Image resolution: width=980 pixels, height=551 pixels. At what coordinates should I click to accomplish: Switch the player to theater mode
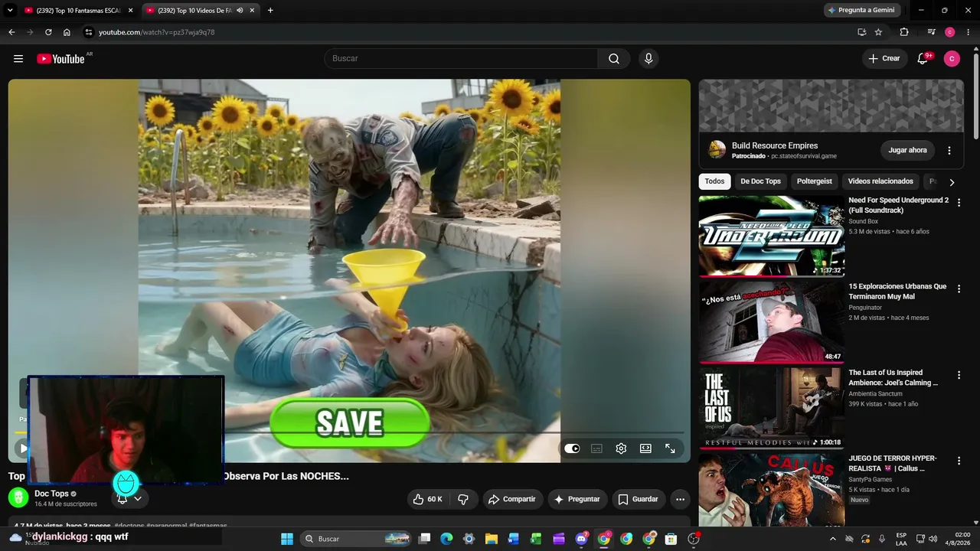click(x=645, y=448)
